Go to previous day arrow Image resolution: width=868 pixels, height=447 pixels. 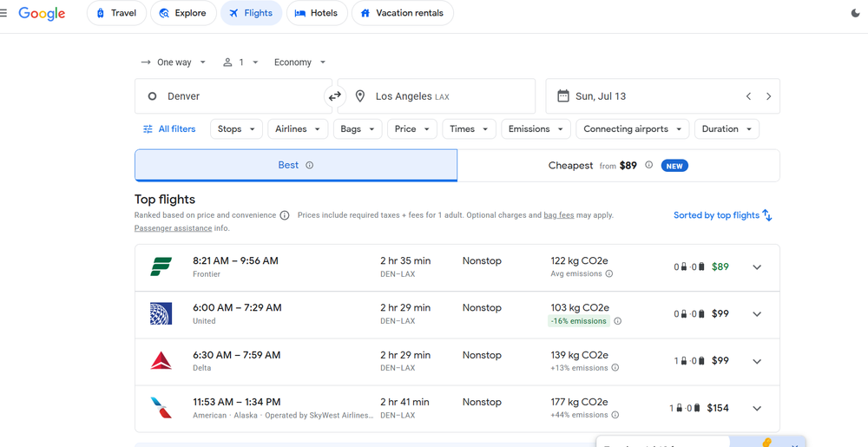coord(748,96)
